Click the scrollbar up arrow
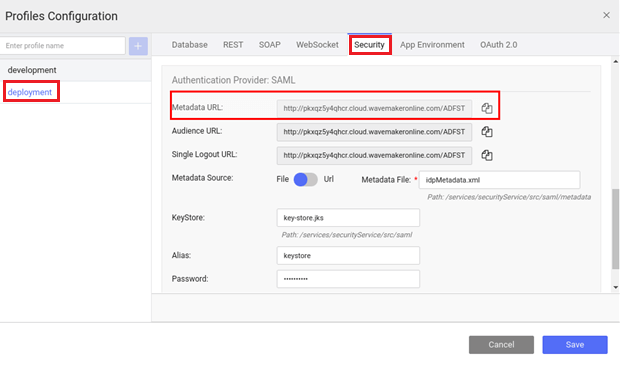Image resolution: width=620 pixels, height=367 pixels. coord(615,61)
